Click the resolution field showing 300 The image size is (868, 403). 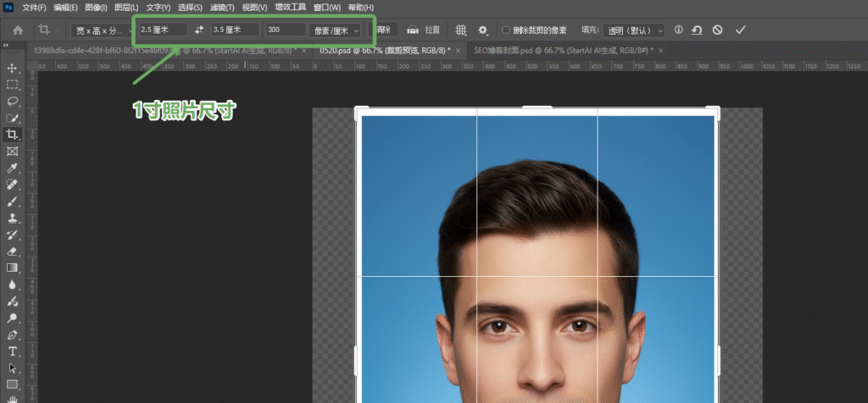(x=285, y=30)
